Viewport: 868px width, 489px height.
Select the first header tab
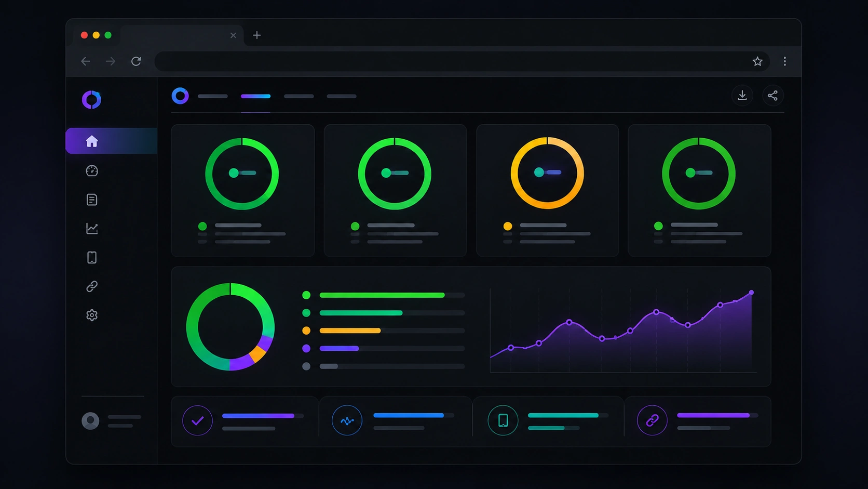pos(213,96)
